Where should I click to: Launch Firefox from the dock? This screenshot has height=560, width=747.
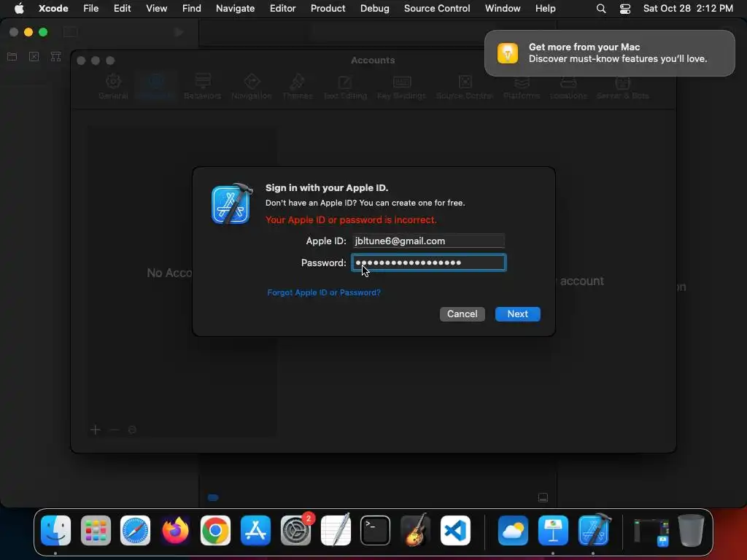coord(175,531)
